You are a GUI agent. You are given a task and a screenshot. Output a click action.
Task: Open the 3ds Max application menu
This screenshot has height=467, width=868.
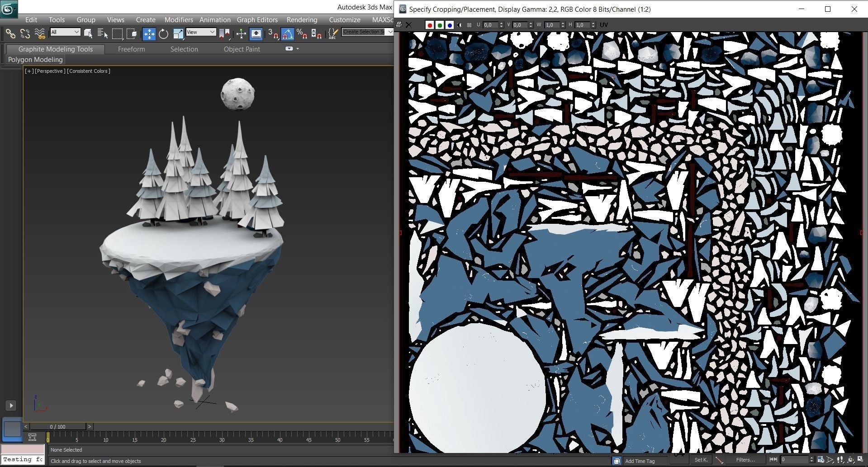click(x=9, y=9)
